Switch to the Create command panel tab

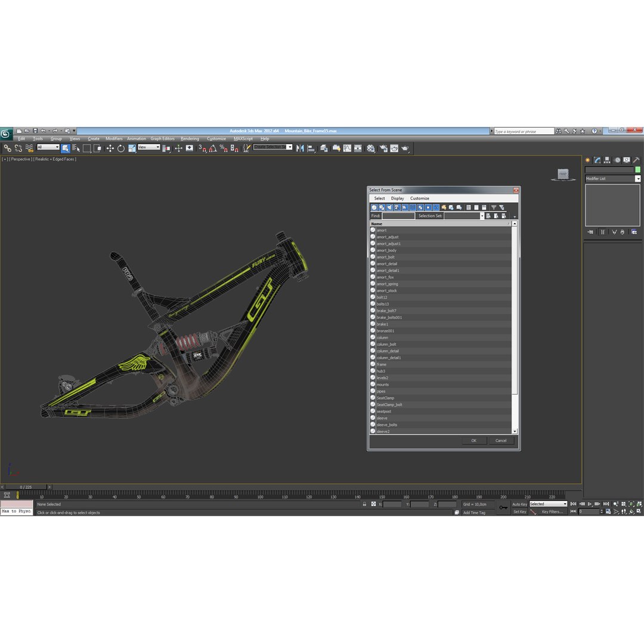(x=588, y=160)
